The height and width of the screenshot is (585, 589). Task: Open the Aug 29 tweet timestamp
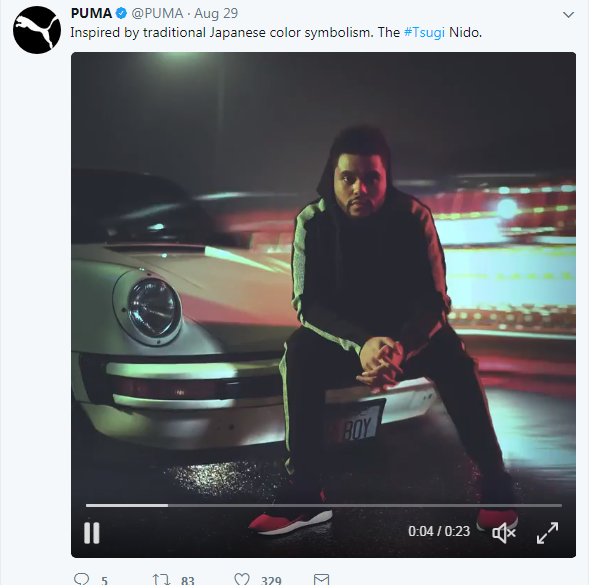[216, 14]
